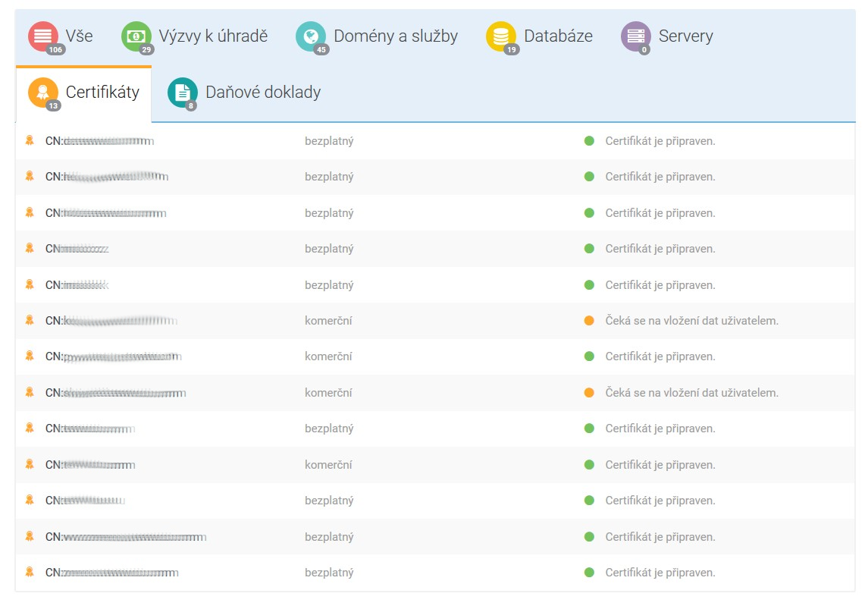
Task: Open the Daňové doklady tab
Action: click(262, 93)
